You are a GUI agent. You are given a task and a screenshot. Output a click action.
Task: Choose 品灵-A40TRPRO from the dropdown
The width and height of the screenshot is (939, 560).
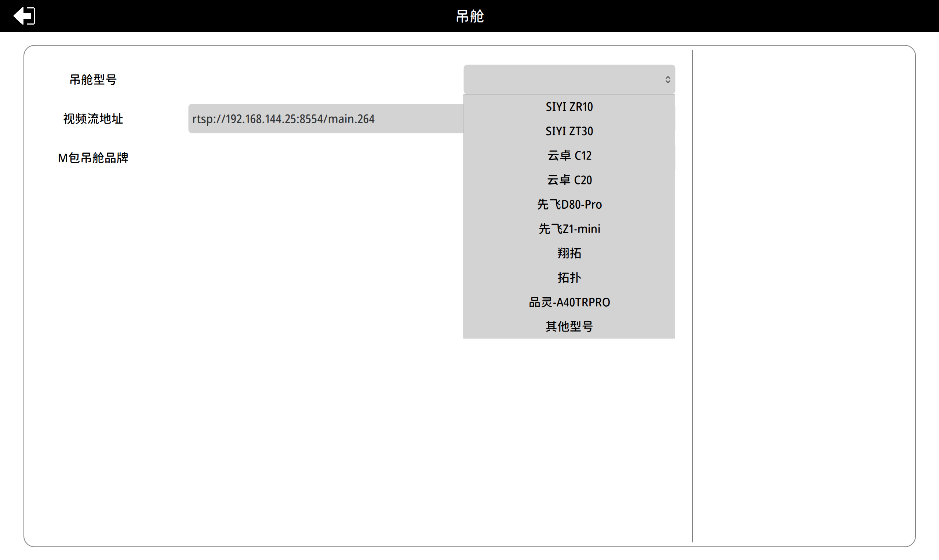click(569, 302)
